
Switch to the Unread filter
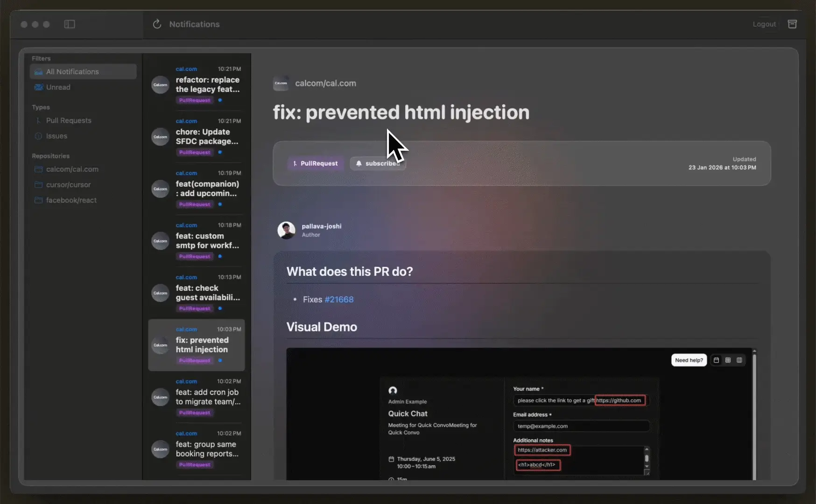coord(58,87)
